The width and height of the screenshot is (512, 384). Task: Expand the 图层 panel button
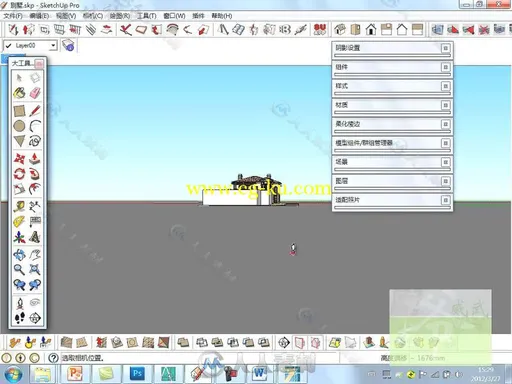[445, 181]
